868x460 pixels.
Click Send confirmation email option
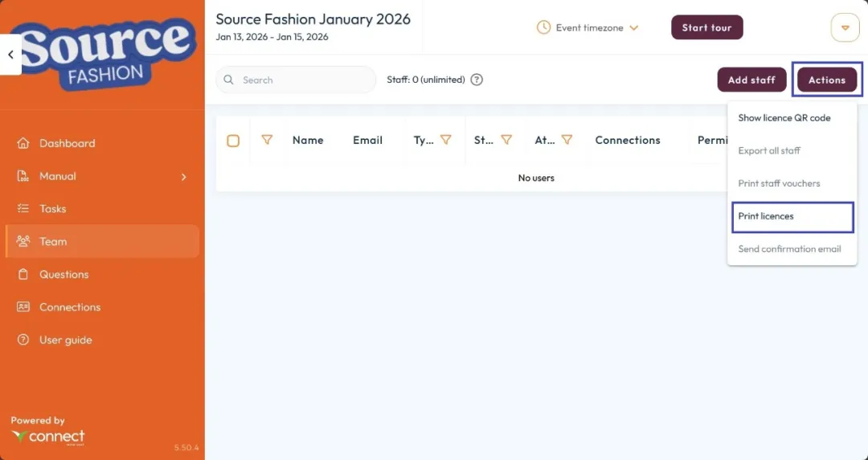[x=789, y=248]
